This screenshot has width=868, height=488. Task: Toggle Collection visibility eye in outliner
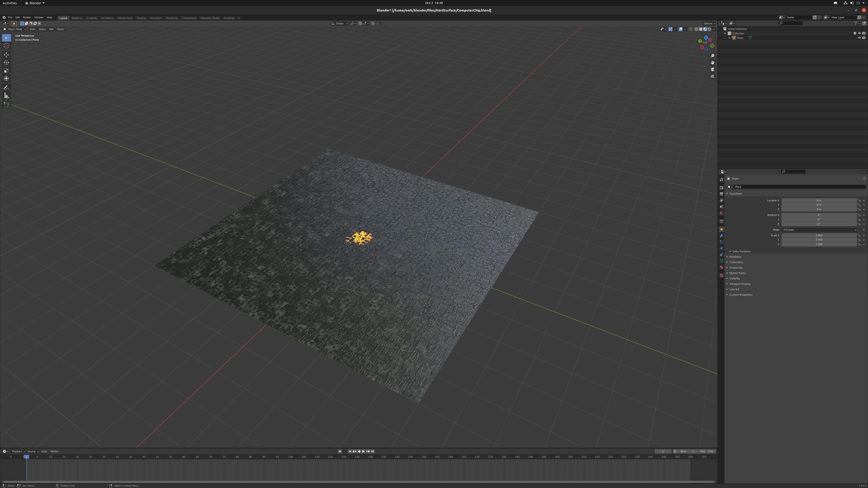[x=859, y=33]
